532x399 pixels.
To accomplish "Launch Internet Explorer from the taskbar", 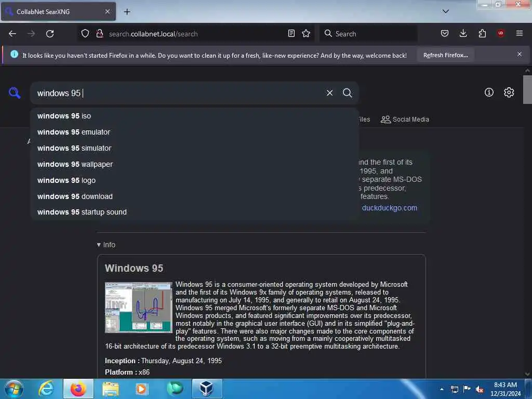I will (46, 389).
